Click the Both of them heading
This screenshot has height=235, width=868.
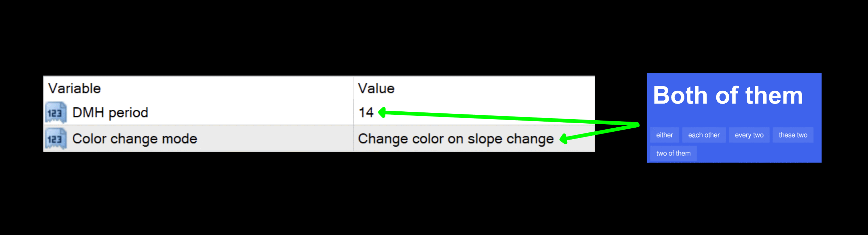coord(728,95)
